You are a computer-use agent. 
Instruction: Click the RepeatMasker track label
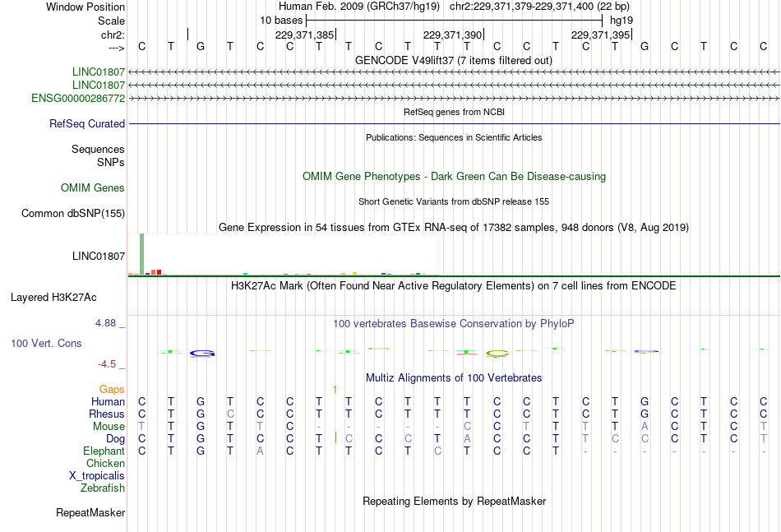tap(90, 513)
